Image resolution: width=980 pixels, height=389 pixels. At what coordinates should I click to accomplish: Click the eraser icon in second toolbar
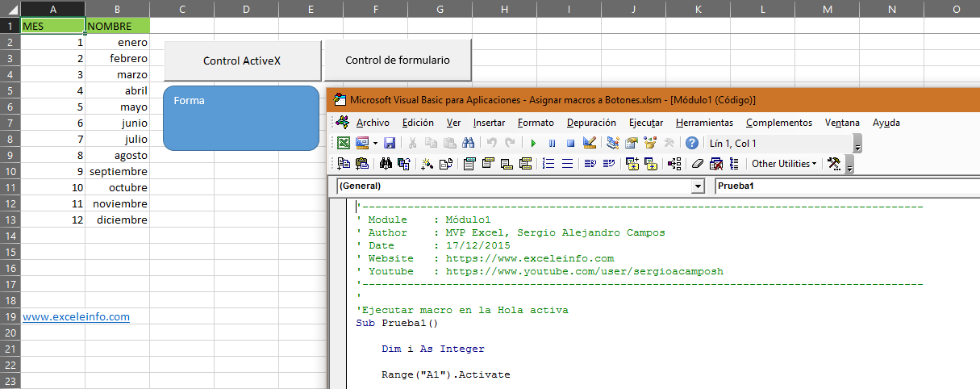tap(698, 164)
